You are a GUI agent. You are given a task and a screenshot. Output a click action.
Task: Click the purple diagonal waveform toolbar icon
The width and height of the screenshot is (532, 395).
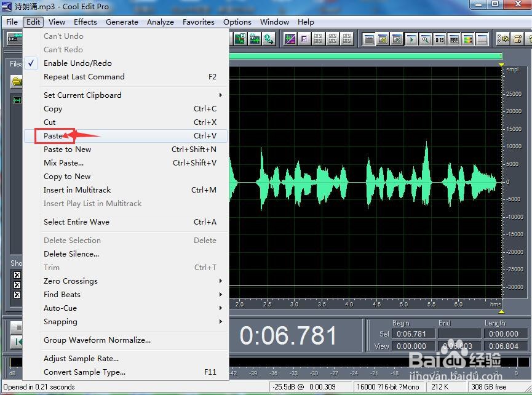[290, 39]
